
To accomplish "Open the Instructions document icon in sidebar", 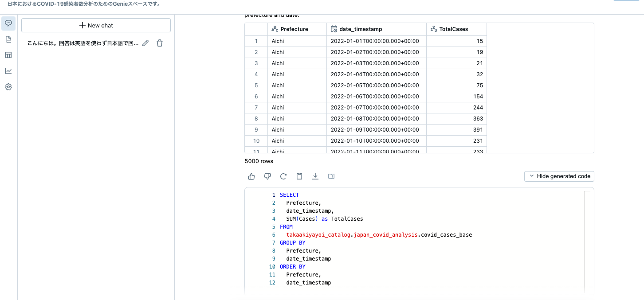I will 8,39.
